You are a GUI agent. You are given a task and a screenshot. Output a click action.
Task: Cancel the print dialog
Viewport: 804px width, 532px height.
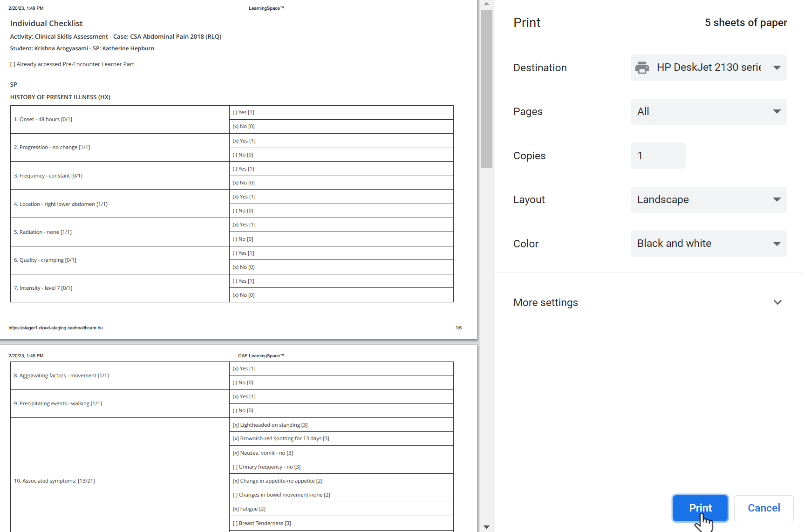pyautogui.click(x=763, y=508)
